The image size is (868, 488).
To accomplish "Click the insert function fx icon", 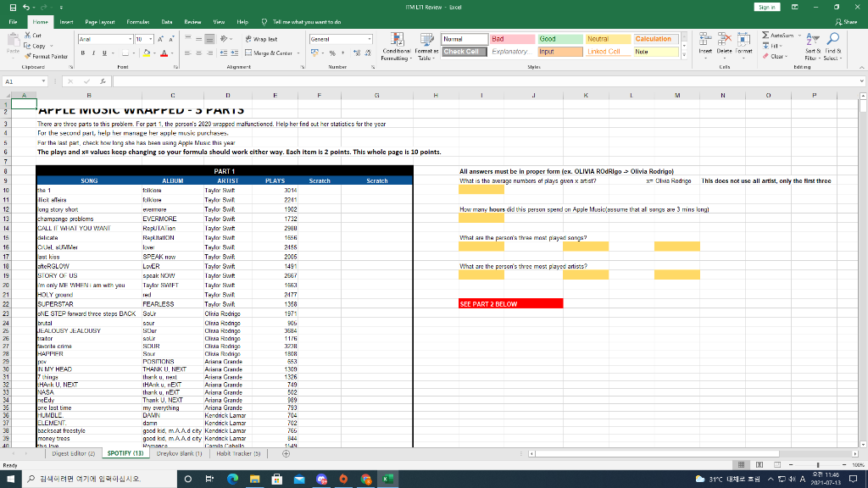I will pos(103,81).
